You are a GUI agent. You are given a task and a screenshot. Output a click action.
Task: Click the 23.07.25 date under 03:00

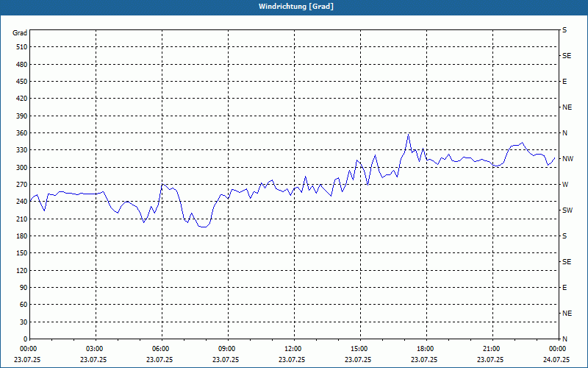tap(93, 359)
